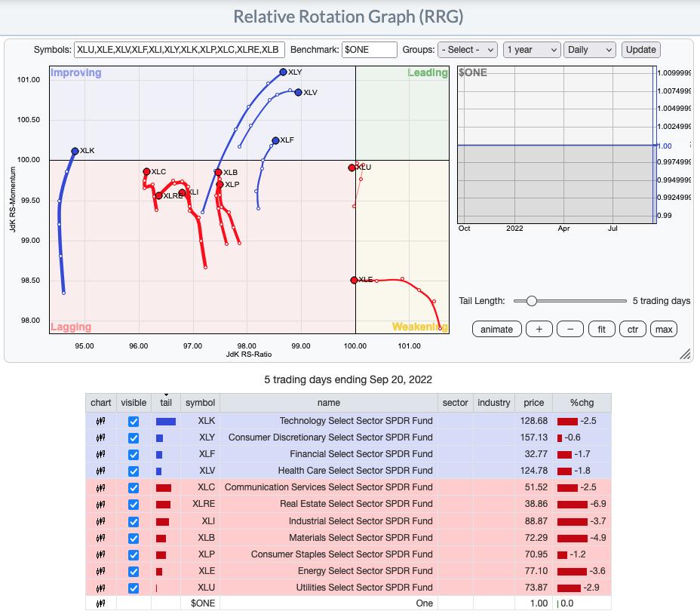Click the Update button
The width and height of the screenshot is (700, 614).
[640, 50]
